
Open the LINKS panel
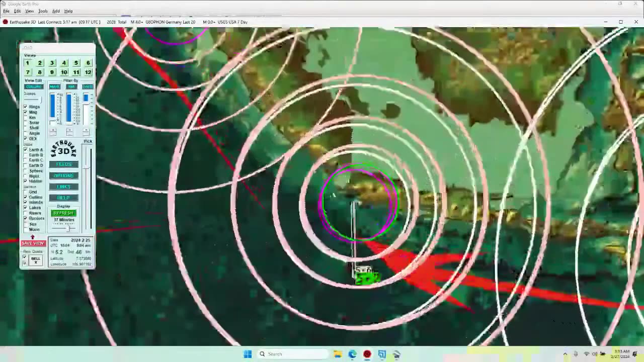pyautogui.click(x=63, y=187)
